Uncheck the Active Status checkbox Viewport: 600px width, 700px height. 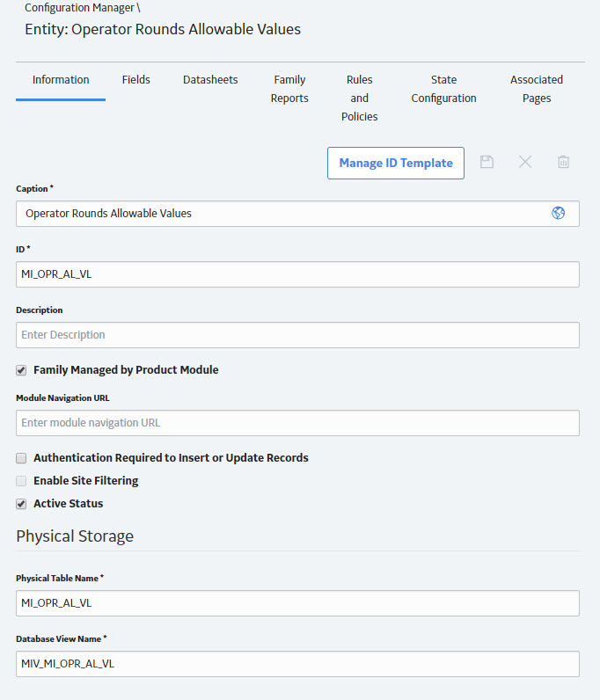[21, 504]
